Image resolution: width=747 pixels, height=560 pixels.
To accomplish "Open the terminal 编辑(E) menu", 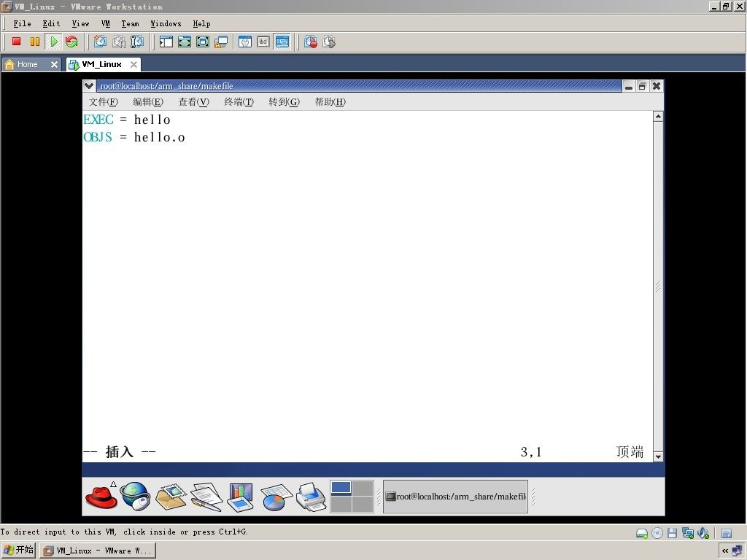I will (x=148, y=101).
